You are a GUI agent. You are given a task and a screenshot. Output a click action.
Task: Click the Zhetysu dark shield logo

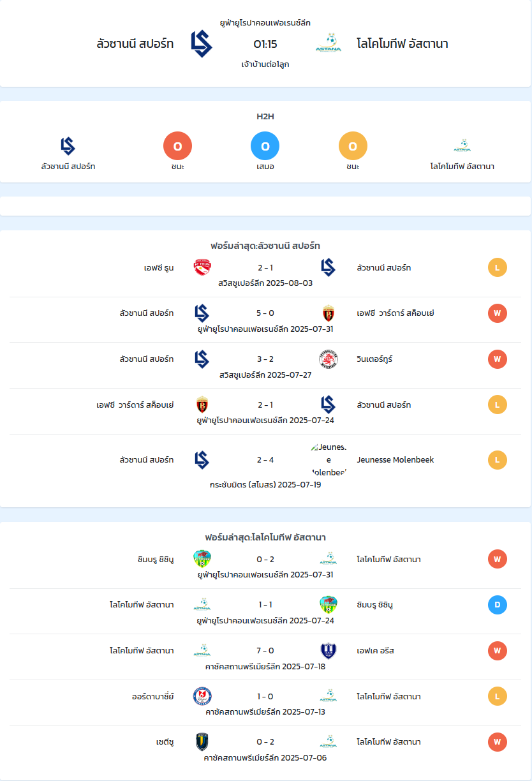click(x=202, y=742)
